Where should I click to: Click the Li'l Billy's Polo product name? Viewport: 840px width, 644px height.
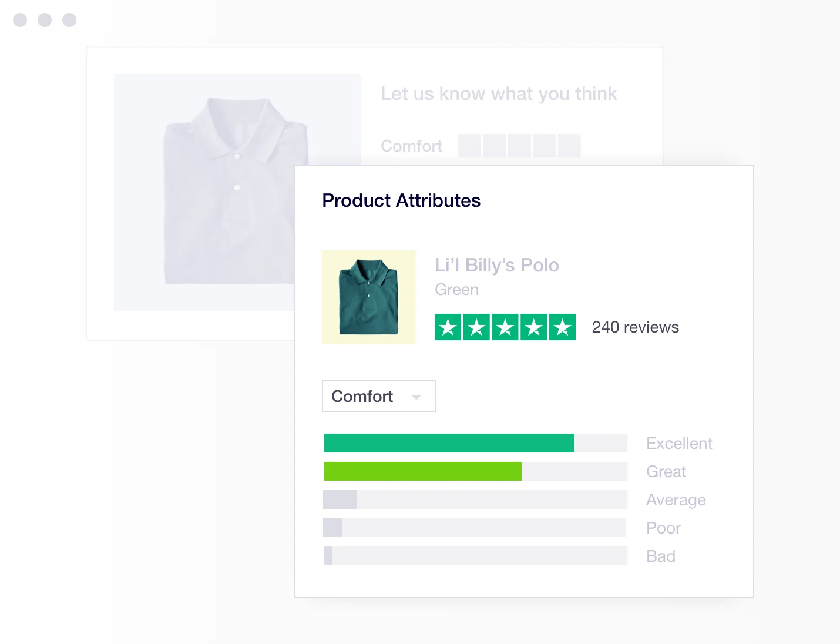pos(497,265)
